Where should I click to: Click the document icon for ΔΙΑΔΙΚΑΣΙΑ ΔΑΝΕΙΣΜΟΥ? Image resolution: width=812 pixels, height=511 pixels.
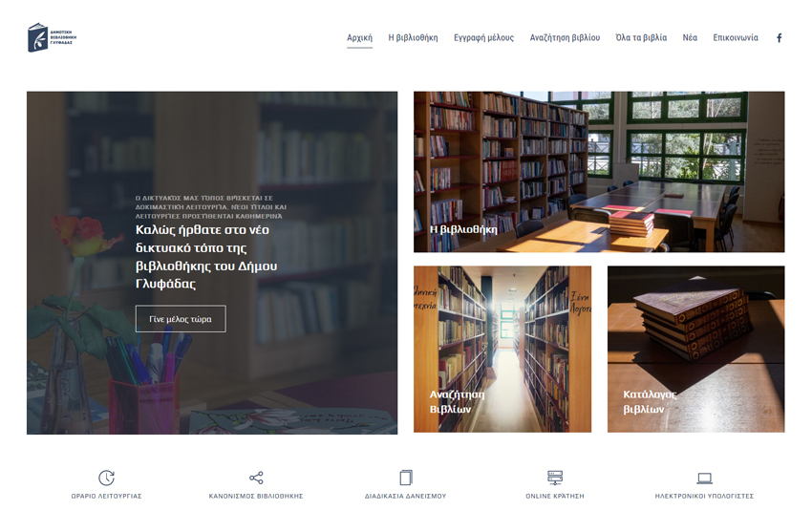tap(406, 478)
